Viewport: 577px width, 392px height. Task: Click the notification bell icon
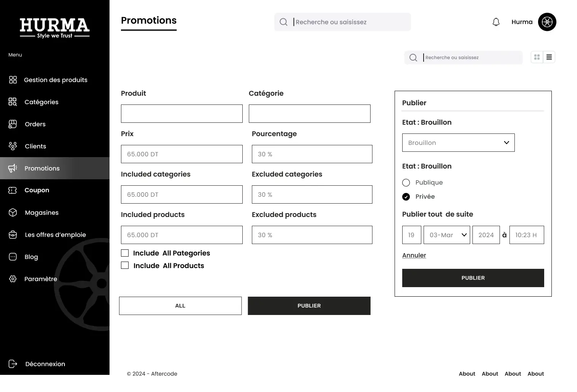pos(496,22)
